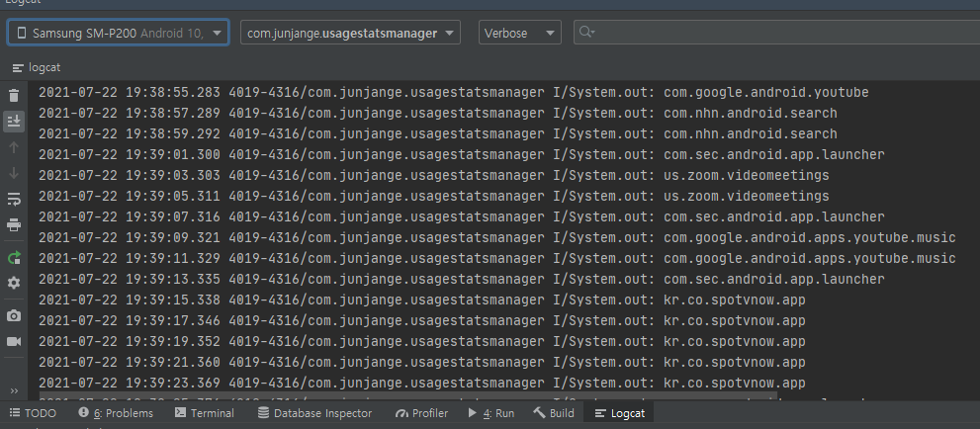Image resolution: width=980 pixels, height=429 pixels.
Task: Click us.zoom.videomeetings line at 19:39:03.303
Action: point(434,176)
